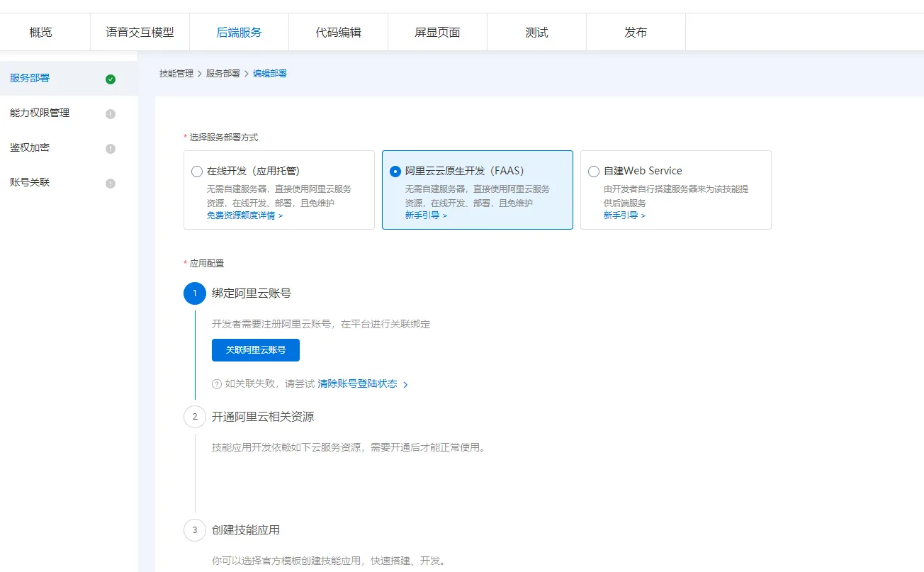Click 创建技能应用 step title
This screenshot has width=924, height=572.
pos(246,530)
